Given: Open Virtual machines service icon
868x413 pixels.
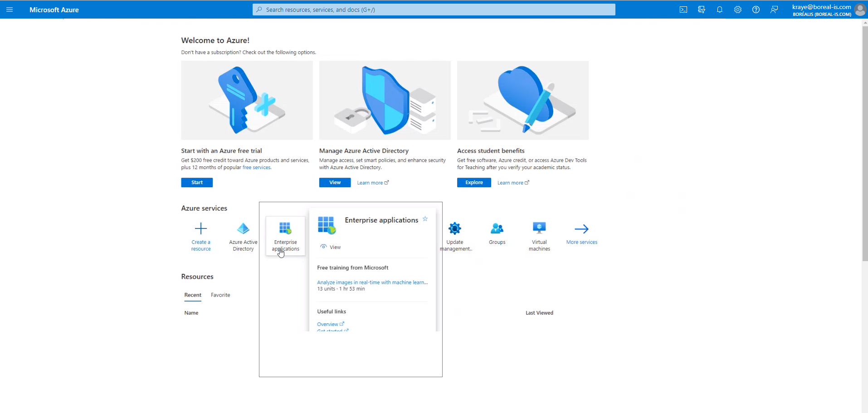Looking at the screenshot, I should pyautogui.click(x=539, y=228).
